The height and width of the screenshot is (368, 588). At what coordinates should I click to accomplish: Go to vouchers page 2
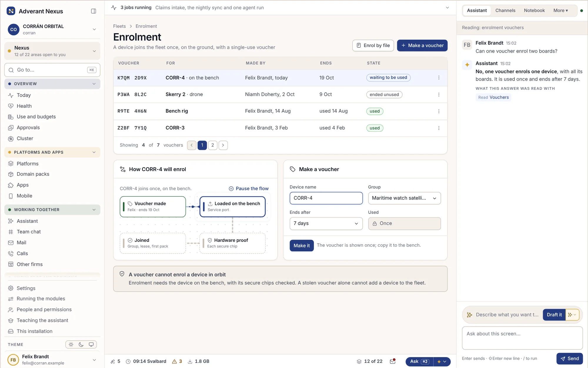pos(213,145)
